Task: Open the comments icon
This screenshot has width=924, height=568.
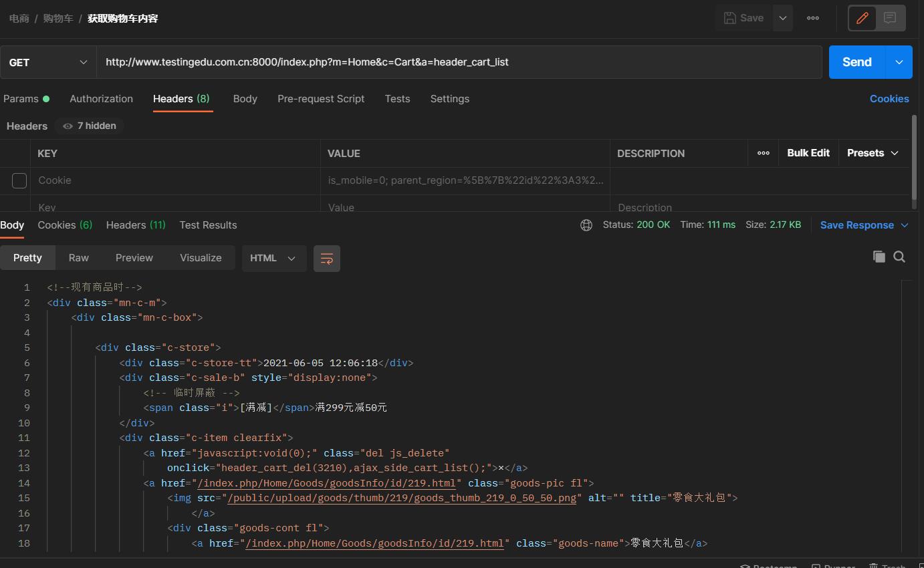Action: (890, 18)
